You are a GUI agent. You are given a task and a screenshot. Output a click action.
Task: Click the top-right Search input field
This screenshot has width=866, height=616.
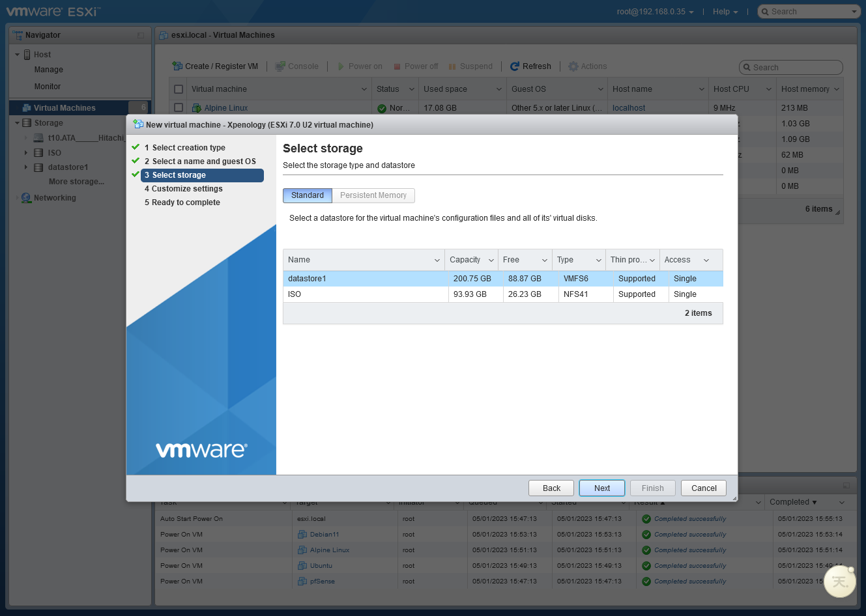[x=808, y=12]
